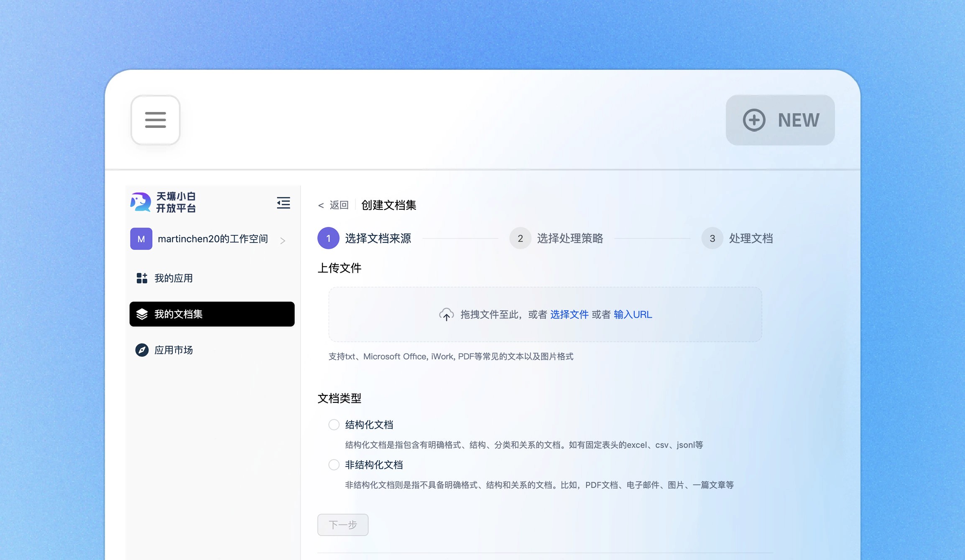Screen dimensions: 965x560
Task: Open the 应用市场 menu item
Action: pos(174,350)
